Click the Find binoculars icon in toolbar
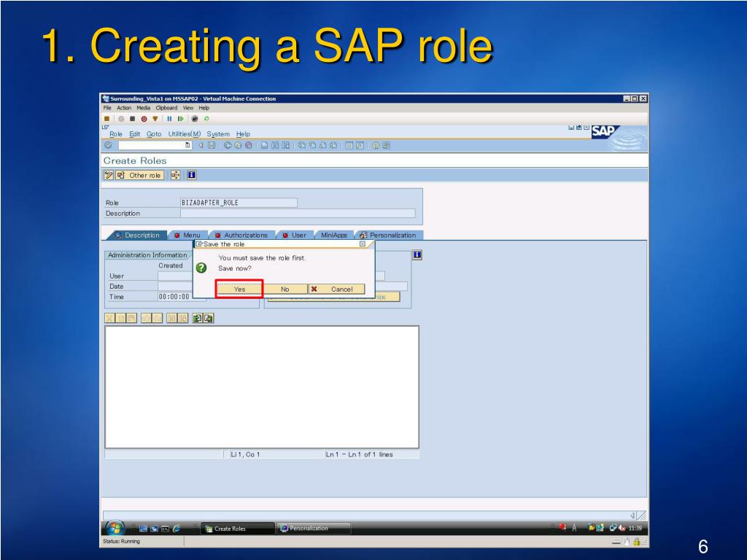Image resolution: width=747 pixels, height=560 pixels. click(x=275, y=145)
